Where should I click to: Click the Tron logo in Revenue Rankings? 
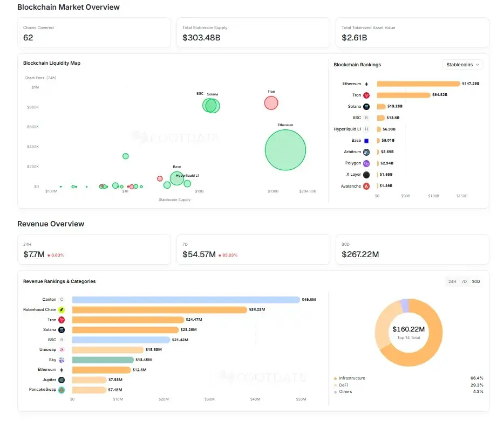[x=62, y=320]
